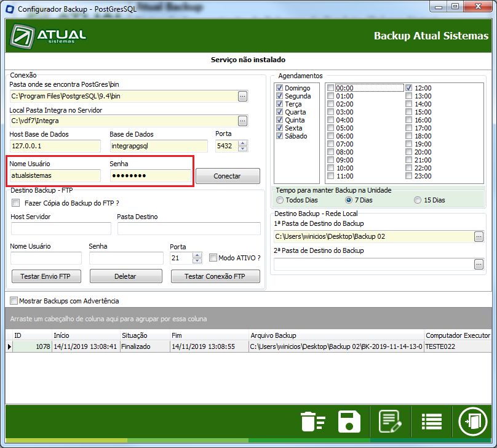Click the FTP Pasta Destino field
Image resolution: width=497 pixels, height=448 pixels.
click(189, 228)
